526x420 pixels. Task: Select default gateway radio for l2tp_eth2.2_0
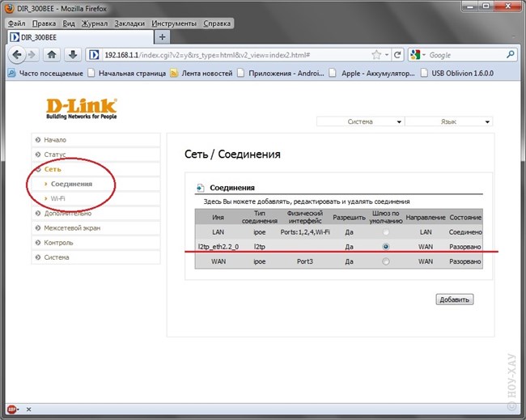pyautogui.click(x=386, y=247)
